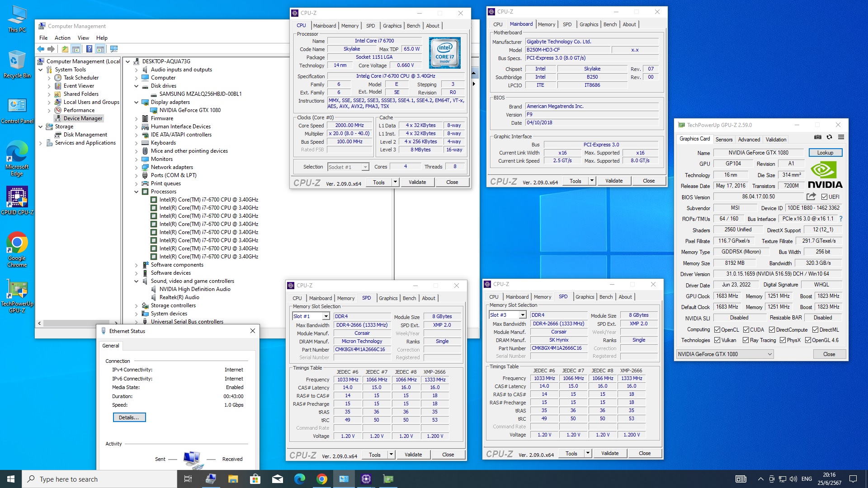Open Microsoft Store from the taskbar
Image resolution: width=868 pixels, height=488 pixels.
pyautogui.click(x=255, y=479)
